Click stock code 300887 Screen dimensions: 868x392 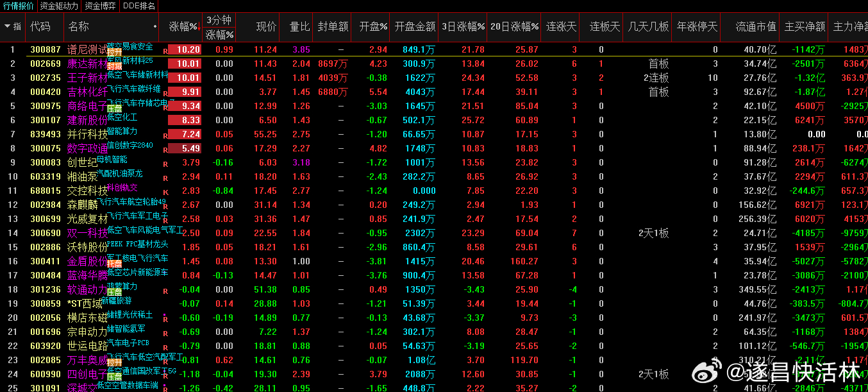[46, 49]
